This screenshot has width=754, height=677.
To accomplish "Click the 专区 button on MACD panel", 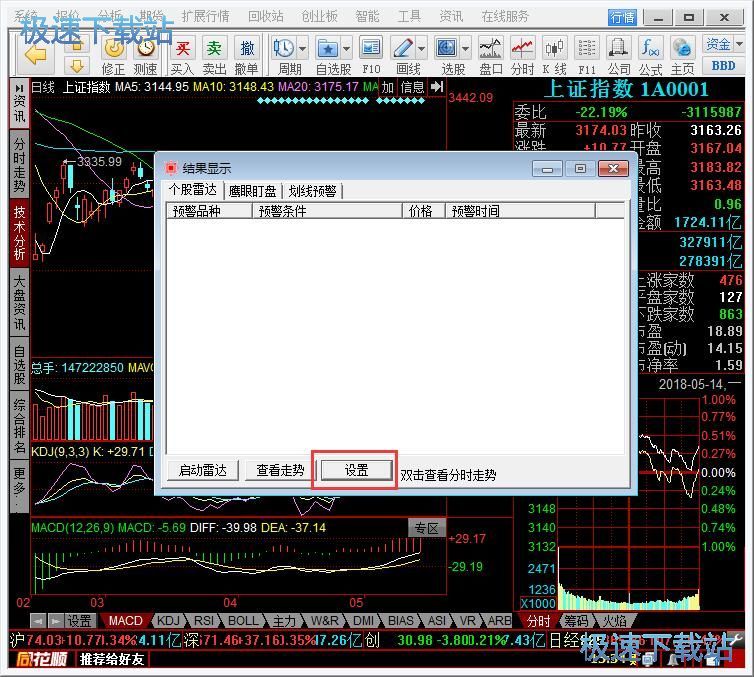I will 427,528.
